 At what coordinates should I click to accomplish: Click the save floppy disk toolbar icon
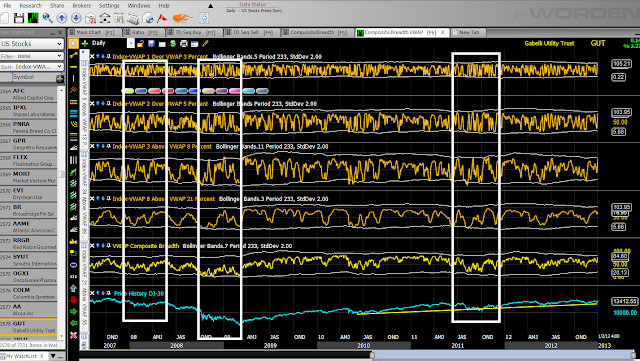(19, 18)
